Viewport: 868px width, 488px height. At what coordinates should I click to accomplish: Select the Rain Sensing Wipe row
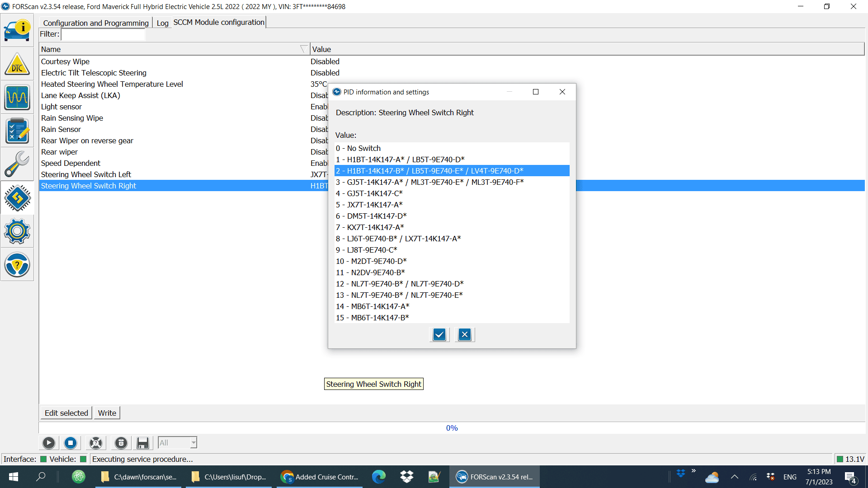point(183,118)
